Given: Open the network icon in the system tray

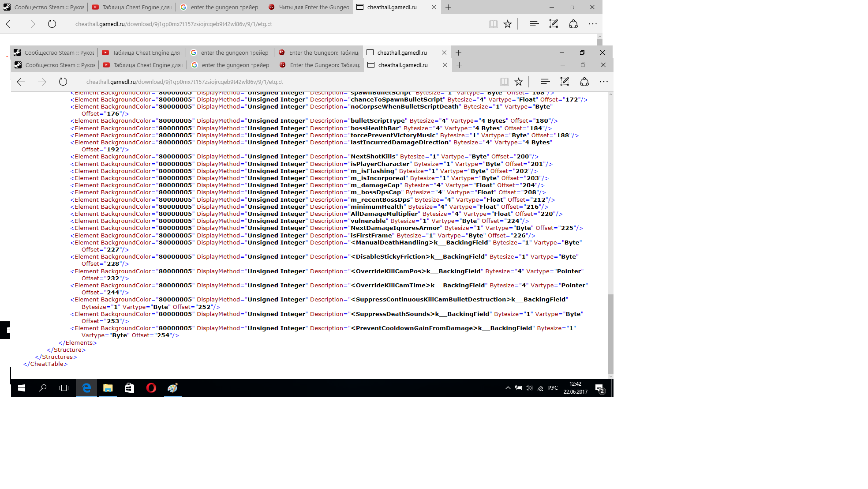Looking at the screenshot, I should 540,388.
